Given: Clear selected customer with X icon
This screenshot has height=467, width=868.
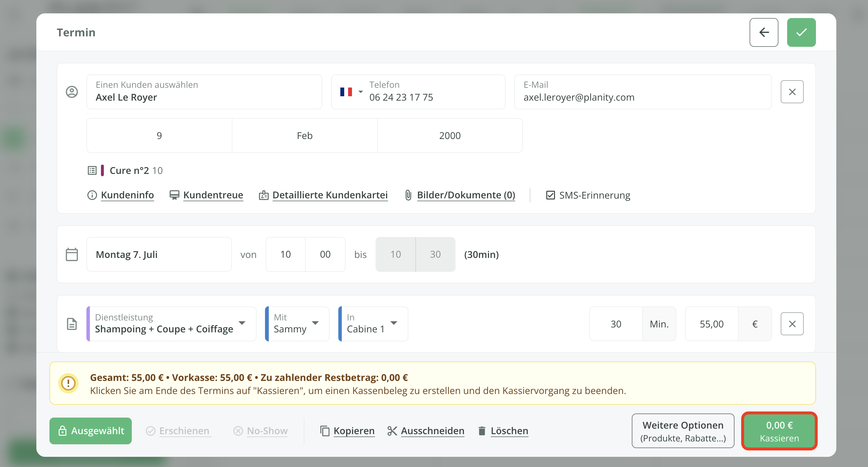Looking at the screenshot, I should click(x=792, y=92).
